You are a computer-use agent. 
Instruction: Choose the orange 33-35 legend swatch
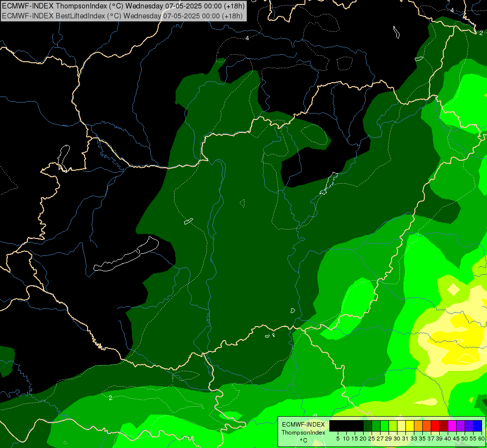tap(418, 426)
